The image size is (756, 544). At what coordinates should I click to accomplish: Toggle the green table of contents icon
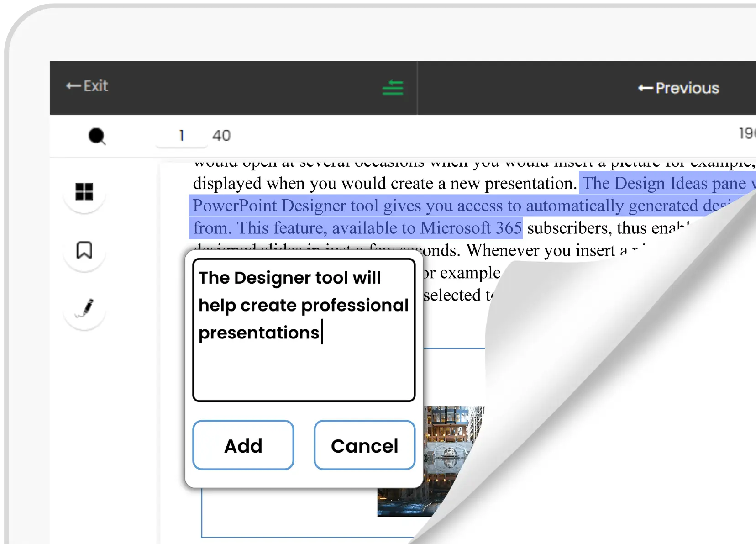tap(393, 88)
